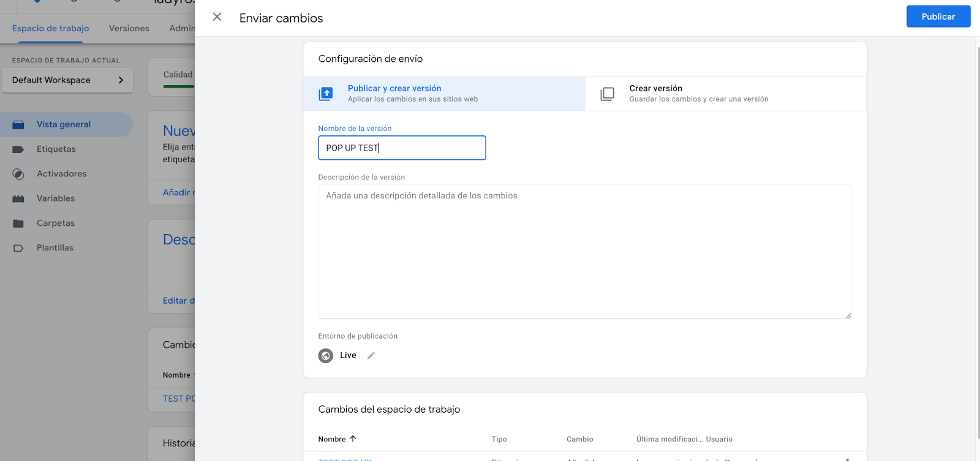Open Etiquetas tag icon in sidebar
This screenshot has height=461, width=980.
[x=18, y=149]
